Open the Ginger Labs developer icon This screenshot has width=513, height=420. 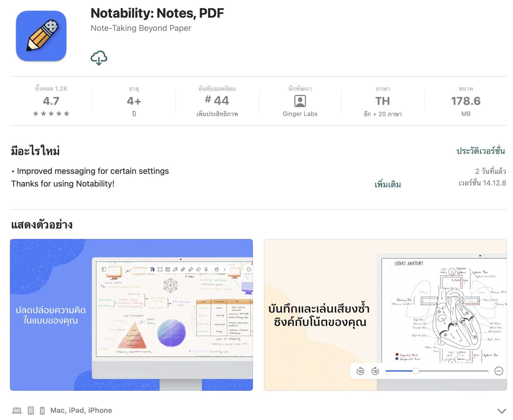300,101
